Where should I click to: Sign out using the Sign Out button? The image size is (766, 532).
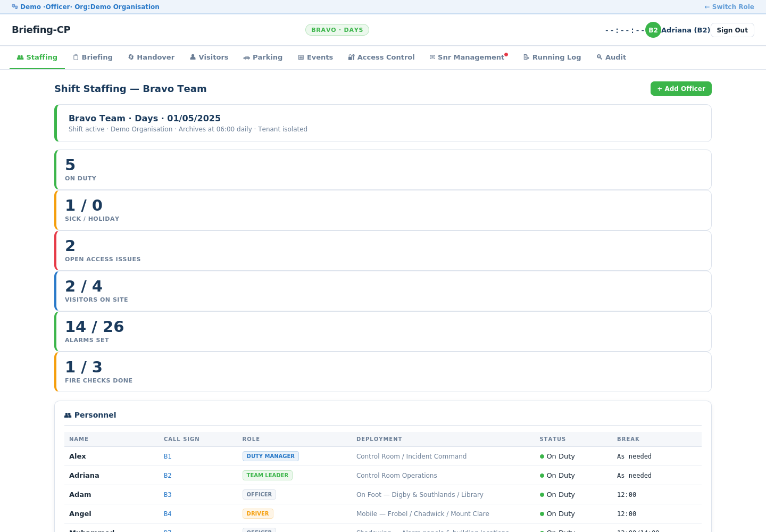click(732, 30)
